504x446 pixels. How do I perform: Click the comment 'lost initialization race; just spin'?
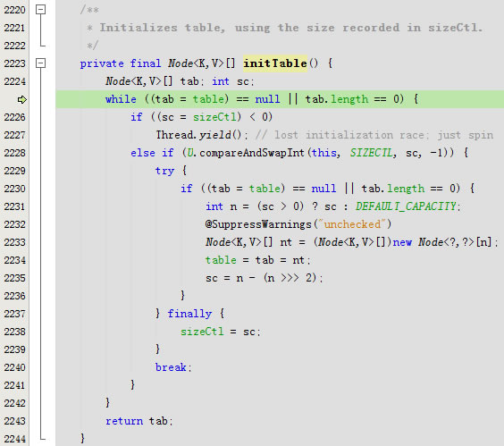pyautogui.click(x=384, y=135)
